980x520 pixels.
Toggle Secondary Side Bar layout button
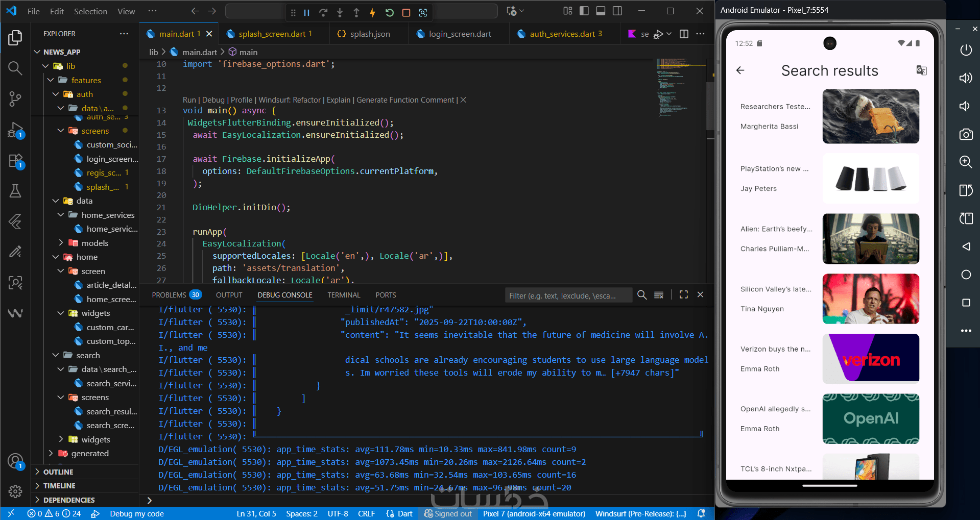(x=617, y=11)
